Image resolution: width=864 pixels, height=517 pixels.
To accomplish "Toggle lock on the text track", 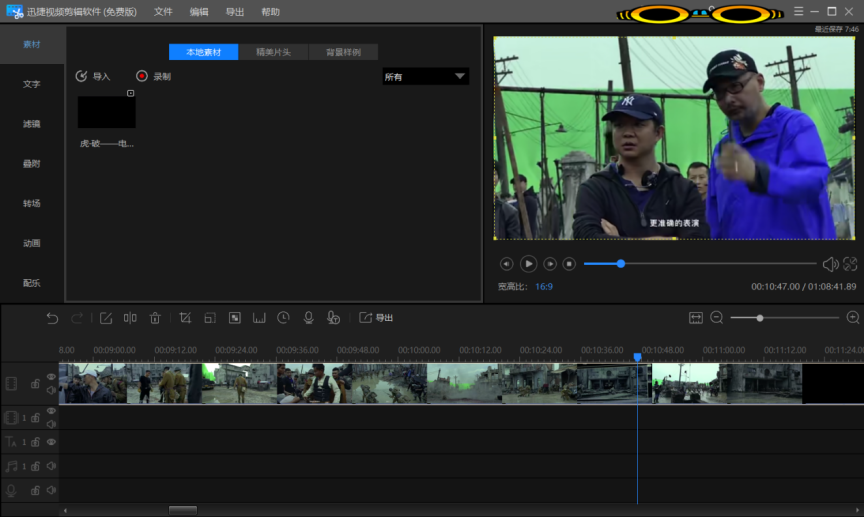I will click(x=35, y=442).
